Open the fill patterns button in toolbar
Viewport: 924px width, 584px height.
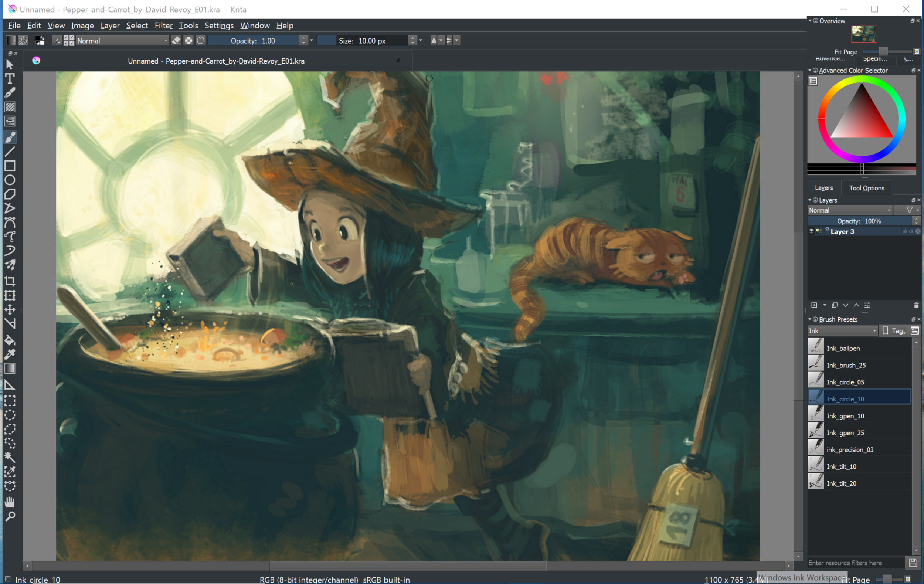(x=23, y=40)
